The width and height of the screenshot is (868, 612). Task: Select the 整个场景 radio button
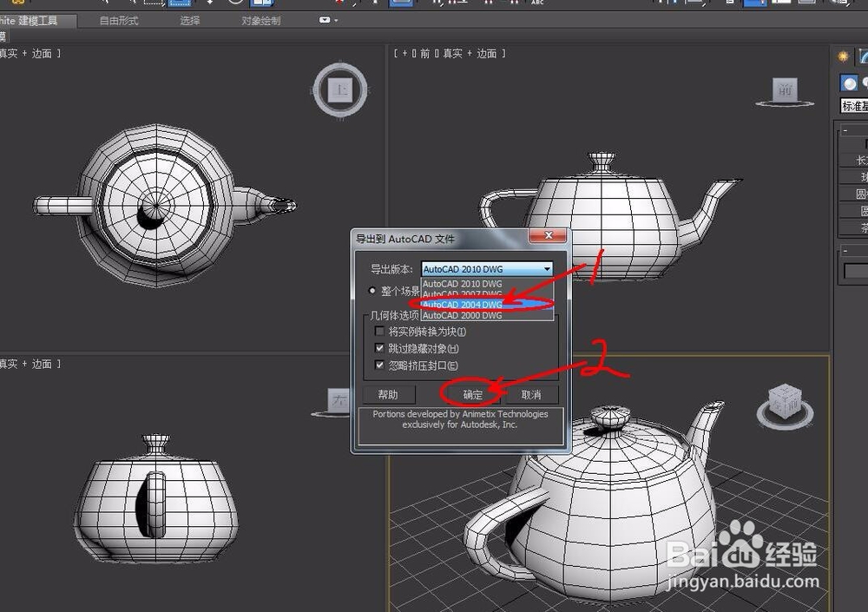tap(372, 290)
